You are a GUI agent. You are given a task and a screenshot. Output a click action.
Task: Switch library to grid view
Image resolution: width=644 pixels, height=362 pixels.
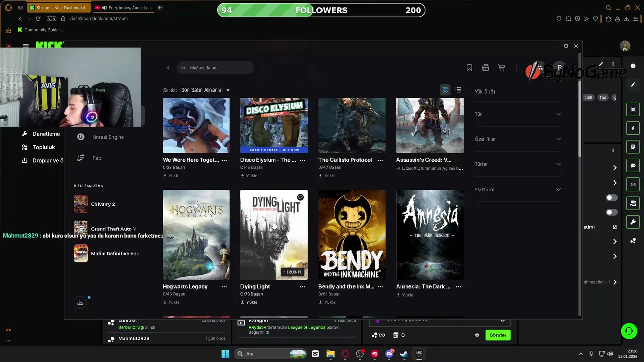click(445, 90)
